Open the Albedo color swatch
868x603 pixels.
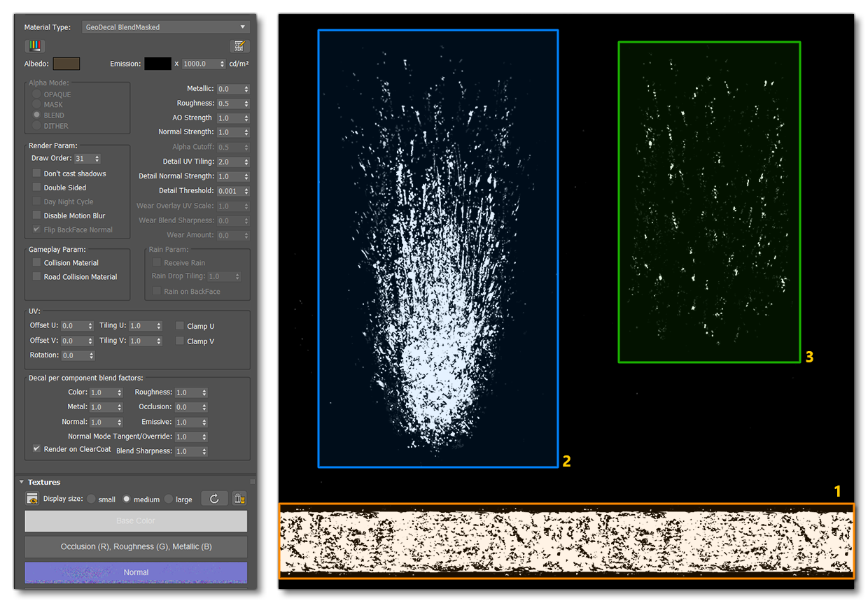[66, 64]
